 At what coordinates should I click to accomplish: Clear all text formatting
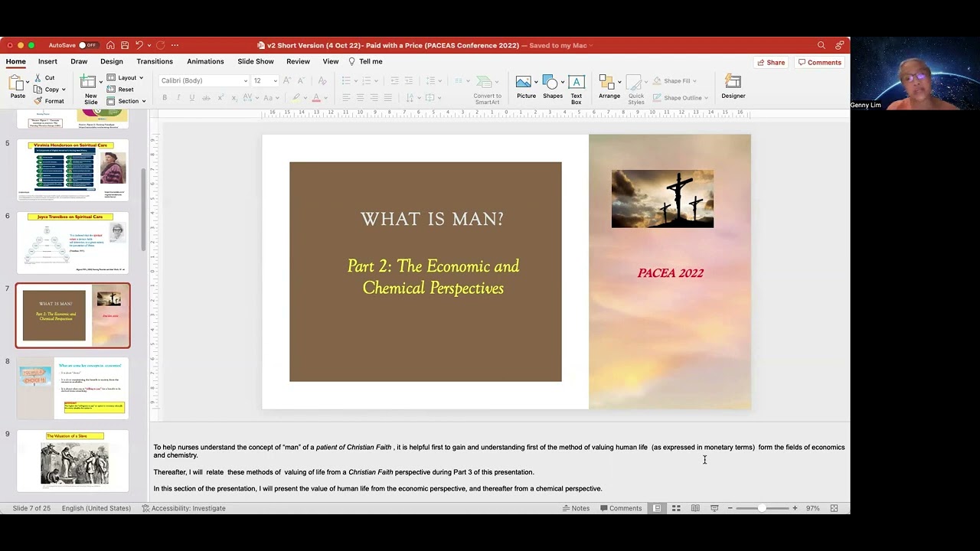point(322,80)
